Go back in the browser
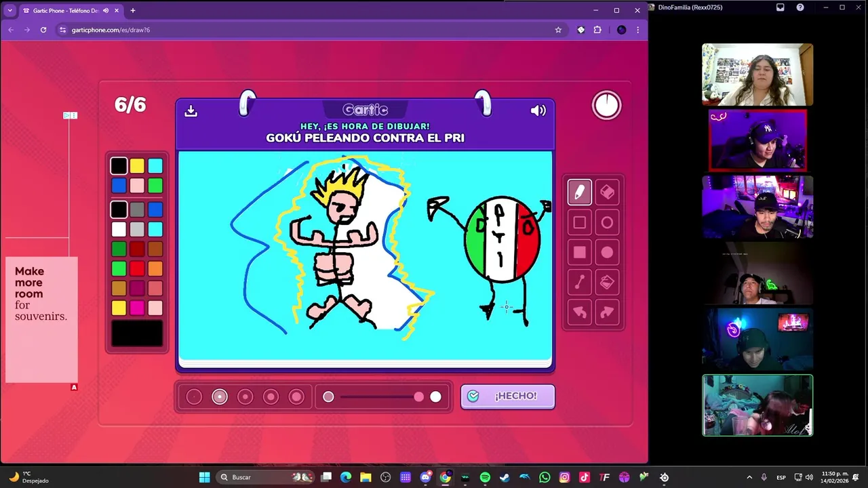This screenshot has width=868, height=488. coord(10,30)
